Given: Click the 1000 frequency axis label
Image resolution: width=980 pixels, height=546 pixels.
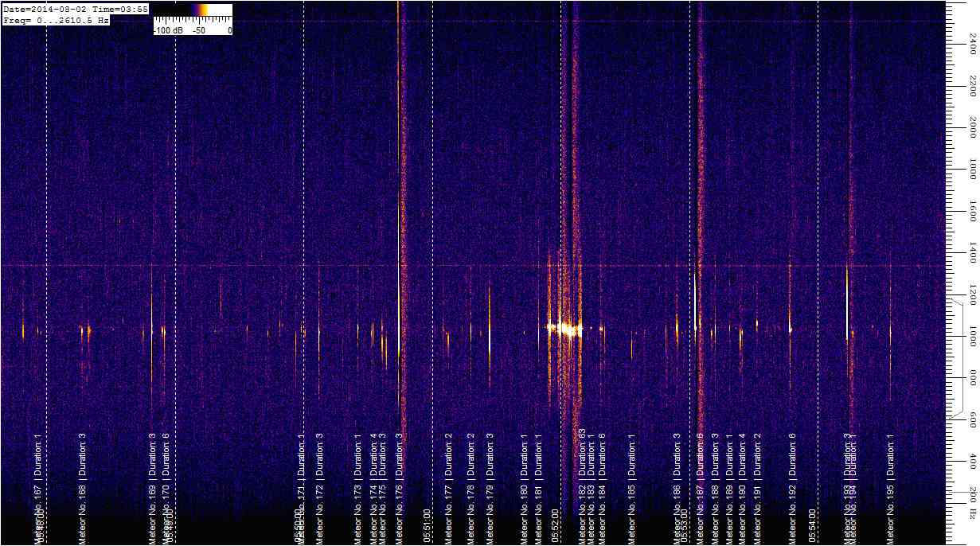Looking at the screenshot, I should click(x=972, y=337).
